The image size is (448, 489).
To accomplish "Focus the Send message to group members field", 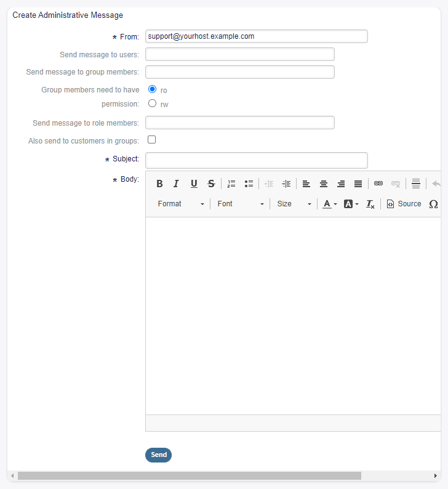I will pos(240,72).
